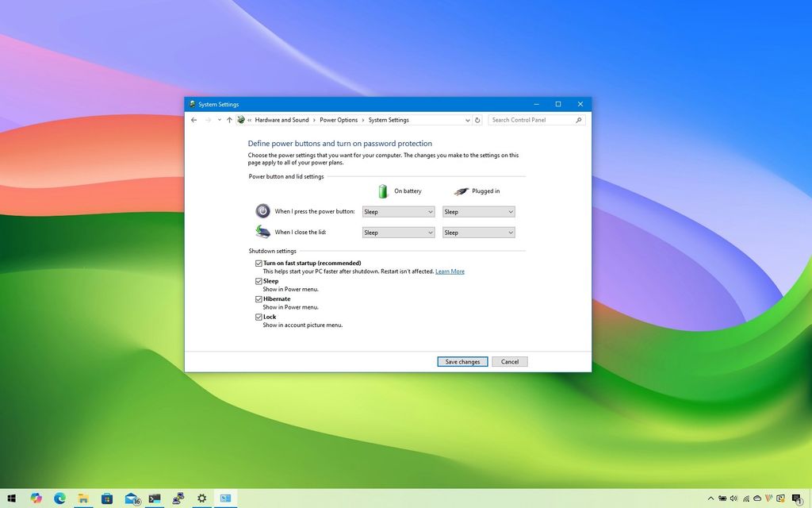Screen dimensions: 812x508
Task: Click the search magnifier in Search Control Panel
Action: pos(578,120)
